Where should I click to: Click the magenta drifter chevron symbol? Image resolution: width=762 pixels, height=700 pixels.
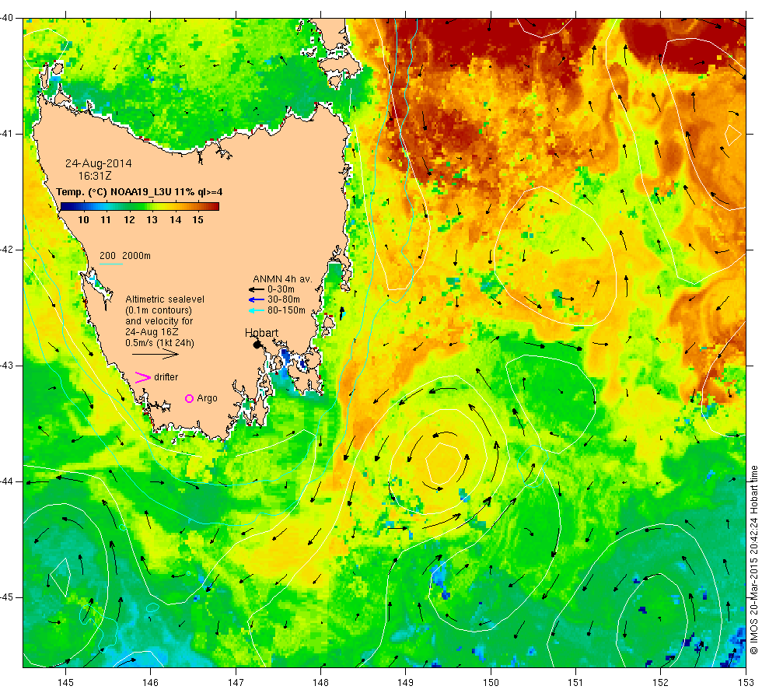(x=142, y=378)
